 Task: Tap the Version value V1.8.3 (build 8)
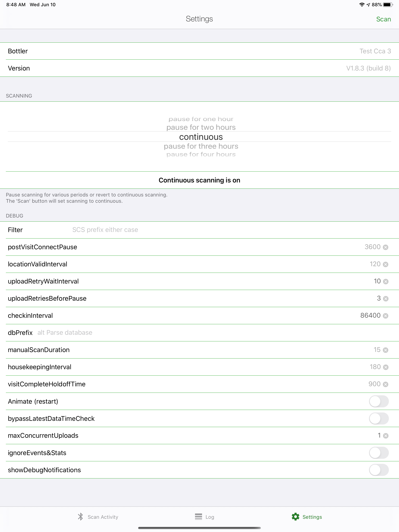(x=368, y=68)
